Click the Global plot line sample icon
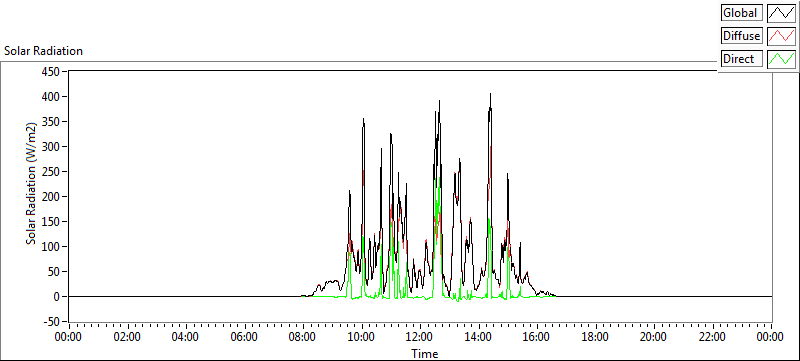The width and height of the screenshot is (800, 361). point(781,13)
